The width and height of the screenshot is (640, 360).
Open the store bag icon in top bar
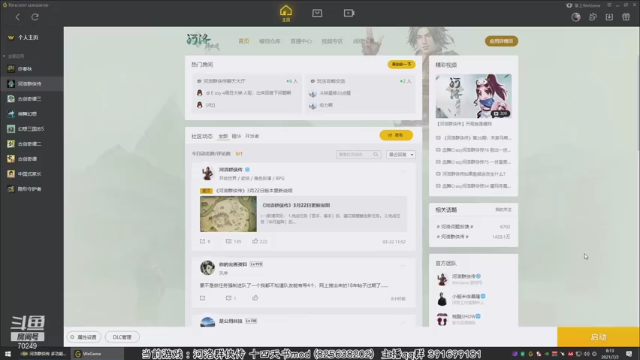(x=317, y=13)
